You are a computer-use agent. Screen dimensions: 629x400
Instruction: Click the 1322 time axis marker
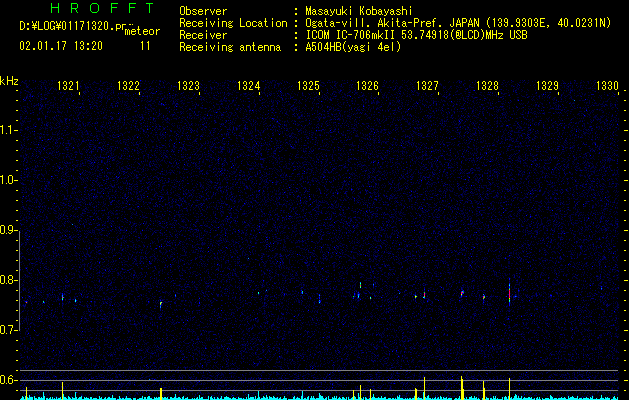128,86
